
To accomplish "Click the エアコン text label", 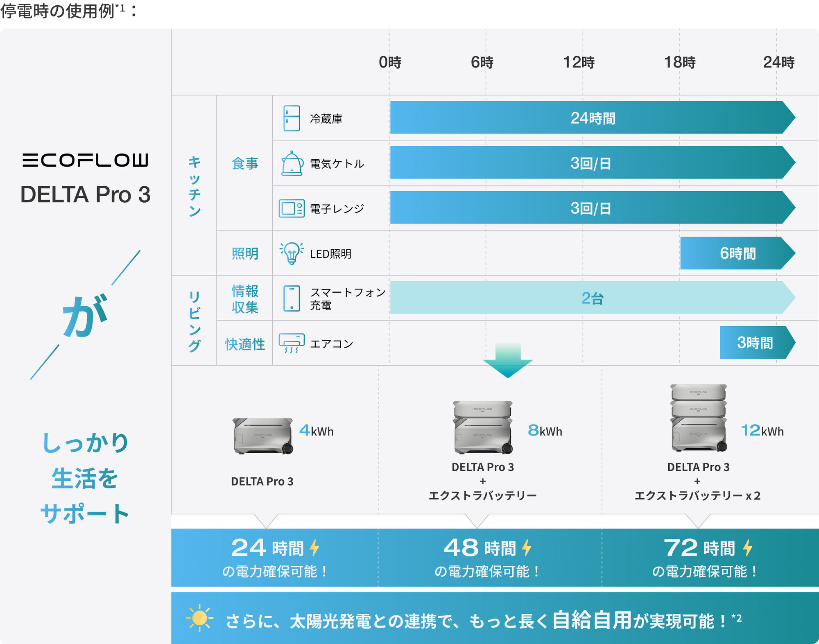I will 332,343.
